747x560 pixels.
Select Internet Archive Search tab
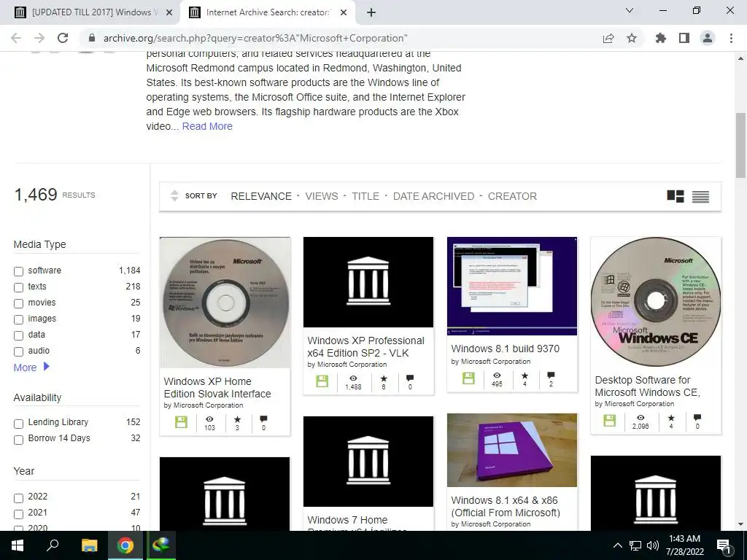point(267,12)
